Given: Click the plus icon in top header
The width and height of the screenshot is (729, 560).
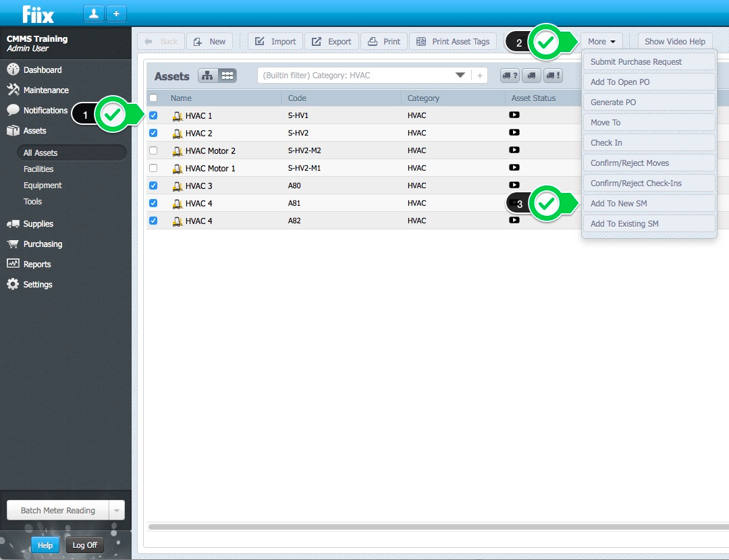Looking at the screenshot, I should tap(115, 13).
